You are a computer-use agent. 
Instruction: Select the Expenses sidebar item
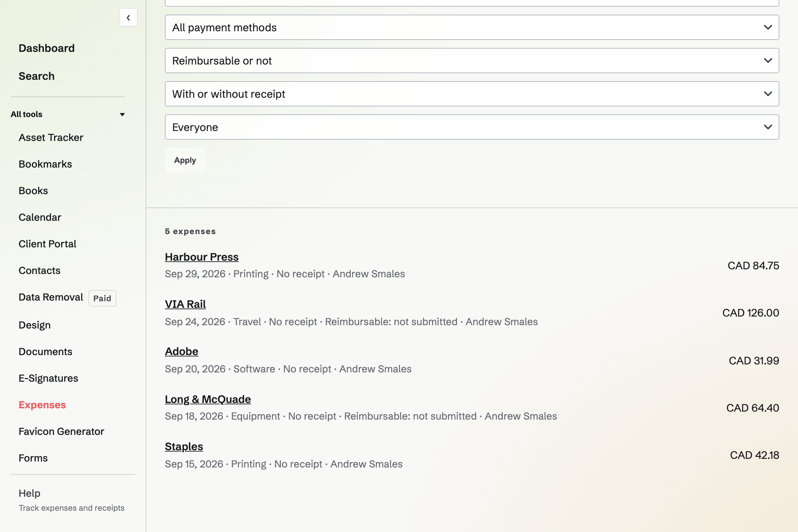tap(42, 405)
